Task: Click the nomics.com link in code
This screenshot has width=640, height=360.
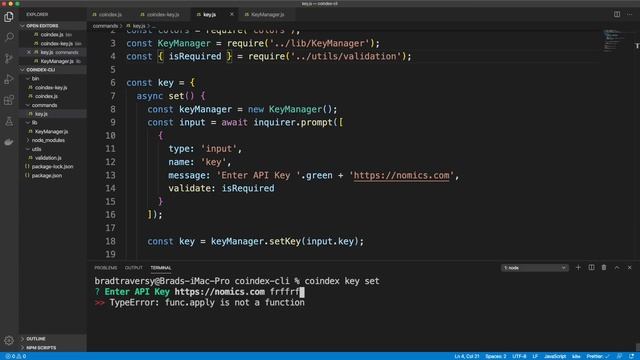Action: [x=401, y=176]
